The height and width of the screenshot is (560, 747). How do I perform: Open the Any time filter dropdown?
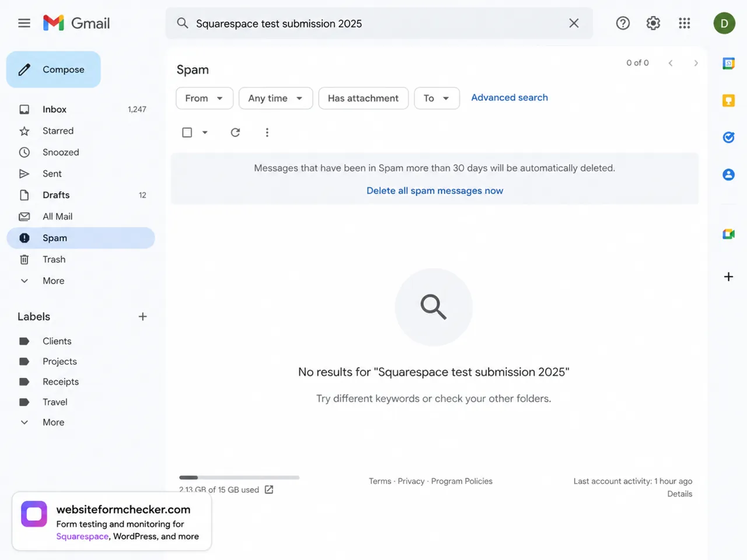(x=275, y=98)
